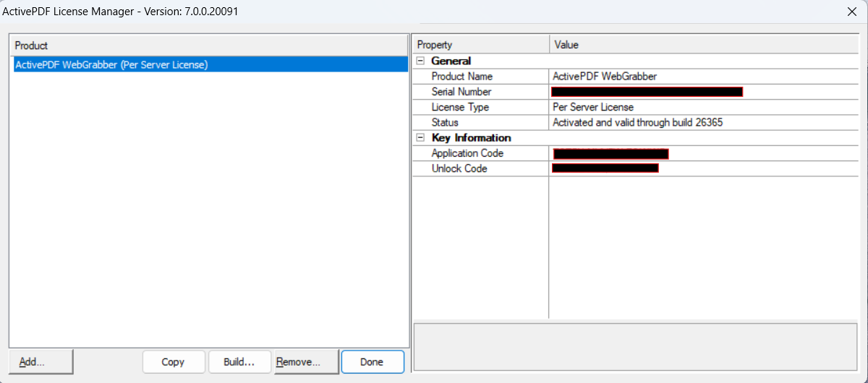Click the 'Per Server License' value cell
868x383 pixels.
[593, 107]
